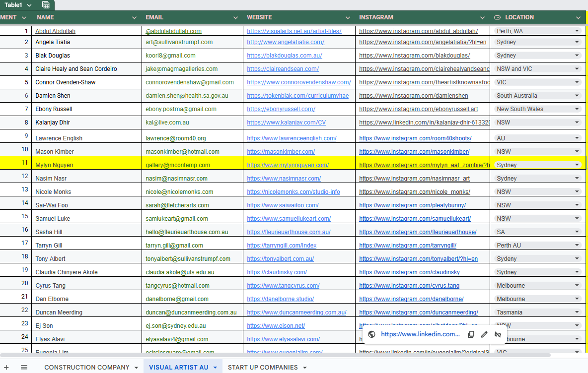Expand the EMAIL column filter arrow
This screenshot has width=588, height=373.
[x=235, y=17]
